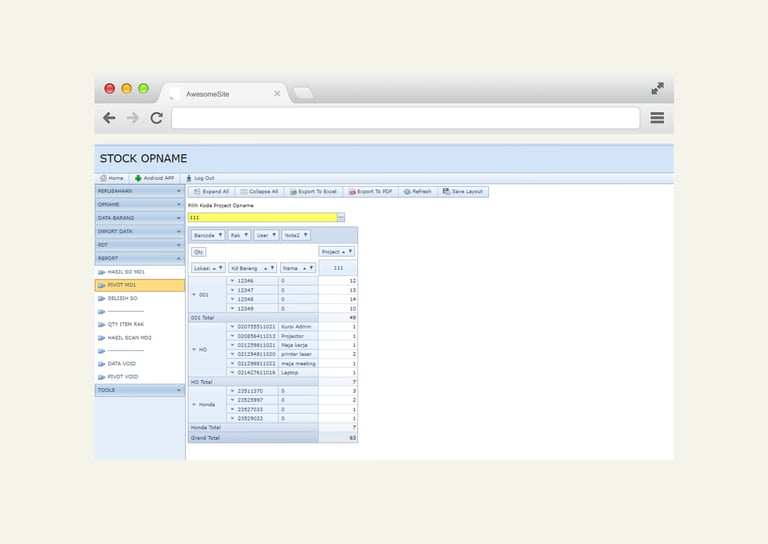Open a new browser tab

[x=304, y=93]
